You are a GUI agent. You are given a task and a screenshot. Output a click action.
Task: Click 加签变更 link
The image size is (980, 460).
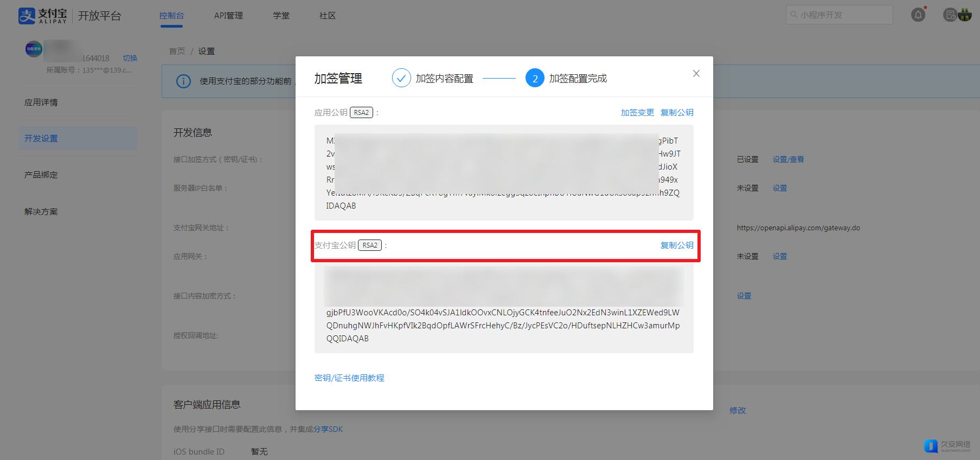[x=637, y=113]
